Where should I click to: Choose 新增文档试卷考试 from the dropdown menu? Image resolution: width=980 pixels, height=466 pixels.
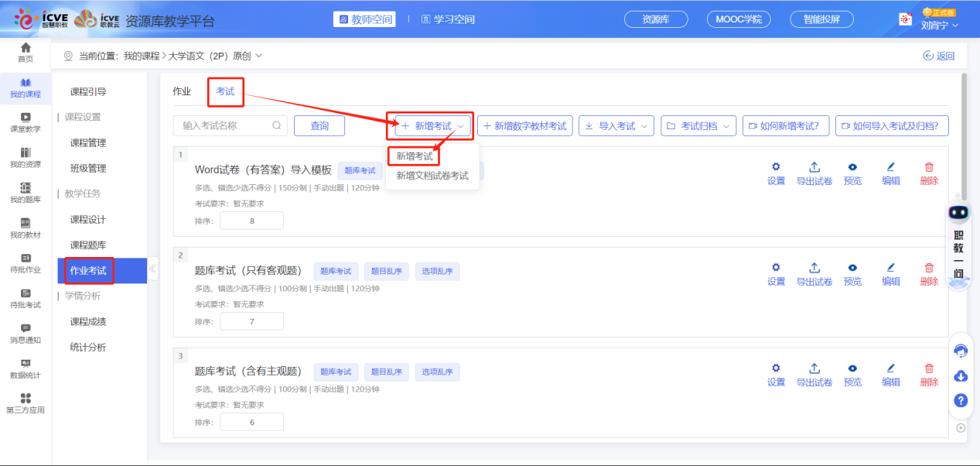click(432, 176)
